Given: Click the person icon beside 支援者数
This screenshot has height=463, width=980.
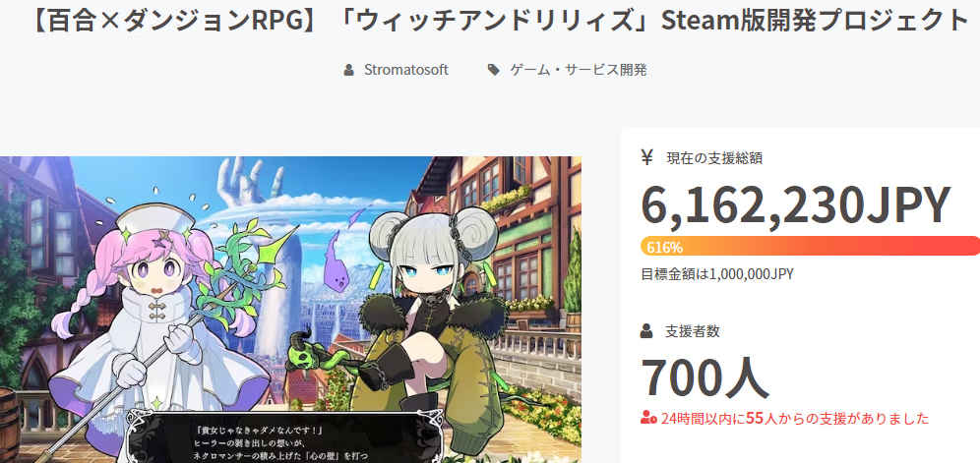Looking at the screenshot, I should point(646,331).
